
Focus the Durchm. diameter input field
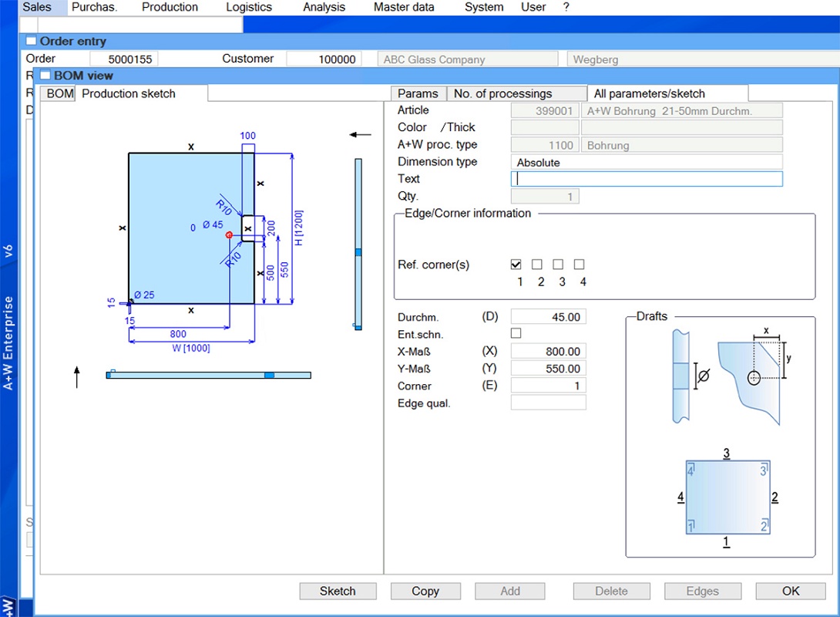[548, 317]
